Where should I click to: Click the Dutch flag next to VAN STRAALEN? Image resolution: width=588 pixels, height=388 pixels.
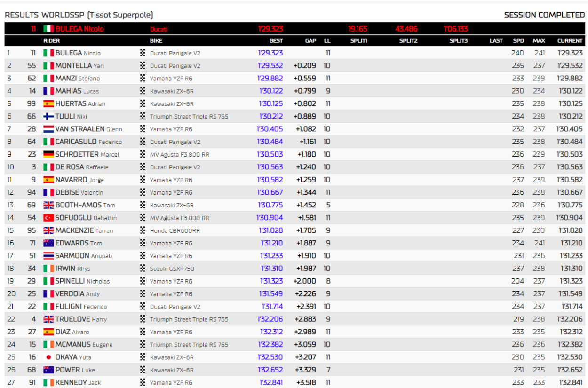coord(48,129)
